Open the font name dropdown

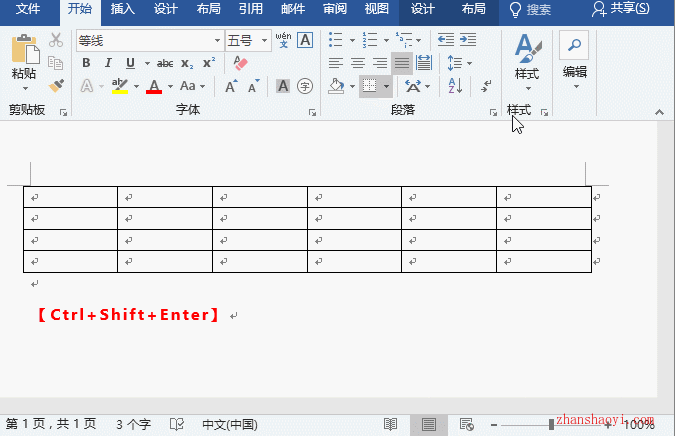pos(217,41)
